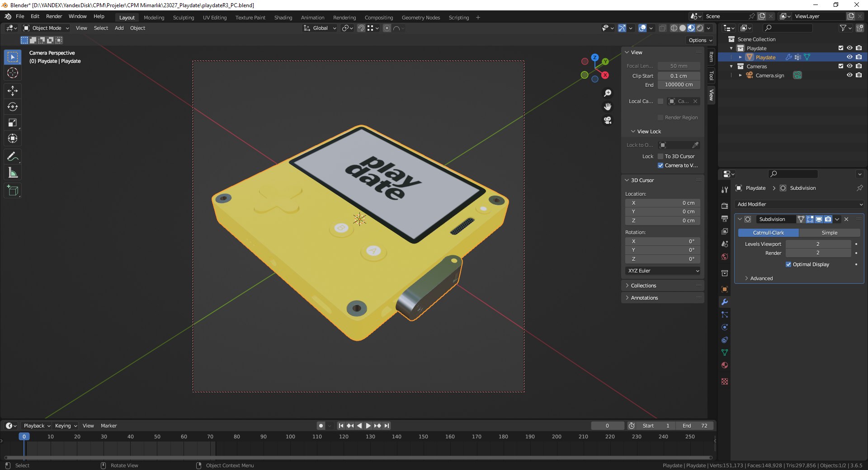
Task: Exclude the Cameras collection checkbox
Action: (x=841, y=66)
